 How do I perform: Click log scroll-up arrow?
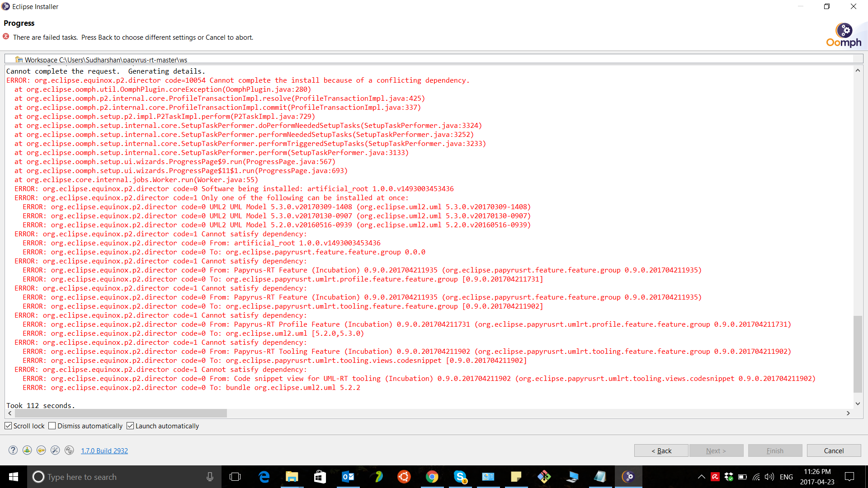(x=858, y=70)
